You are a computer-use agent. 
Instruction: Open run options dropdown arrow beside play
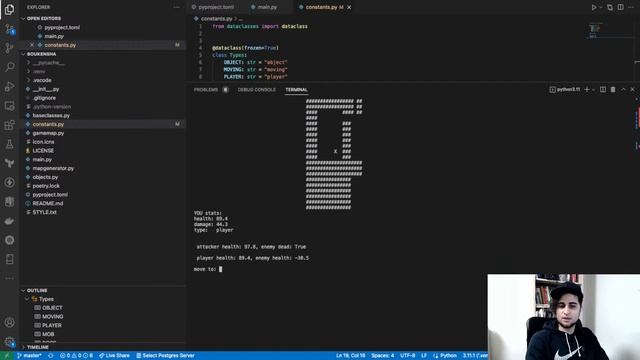[x=600, y=7]
